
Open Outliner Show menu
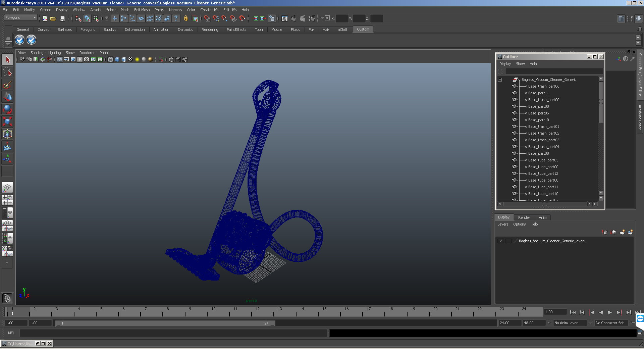point(520,64)
